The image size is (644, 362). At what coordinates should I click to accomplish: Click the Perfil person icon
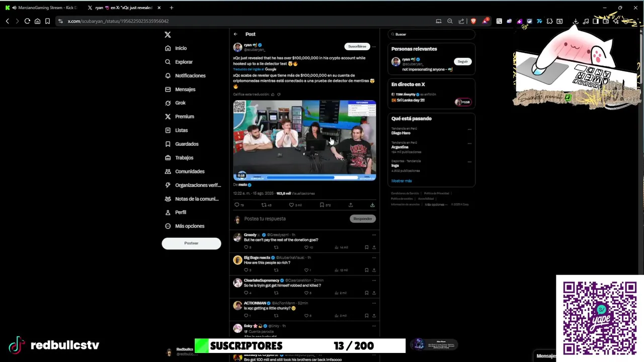(168, 212)
